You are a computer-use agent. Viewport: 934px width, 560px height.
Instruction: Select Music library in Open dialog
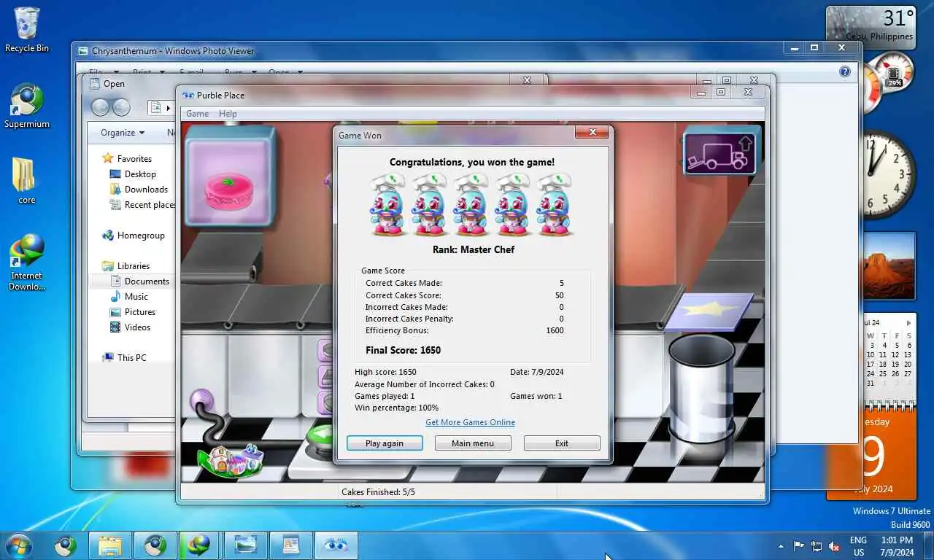click(136, 297)
